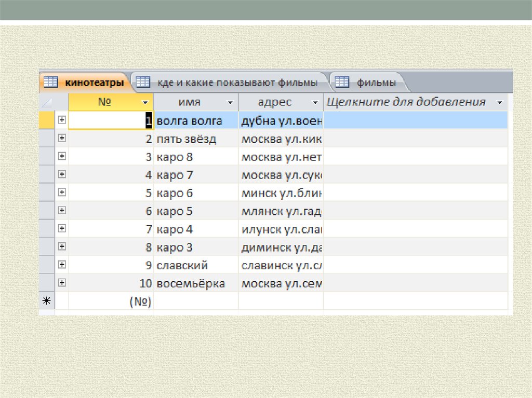Click table icon on the кинотеатры tab
This screenshot has width=532, height=398.
point(50,82)
